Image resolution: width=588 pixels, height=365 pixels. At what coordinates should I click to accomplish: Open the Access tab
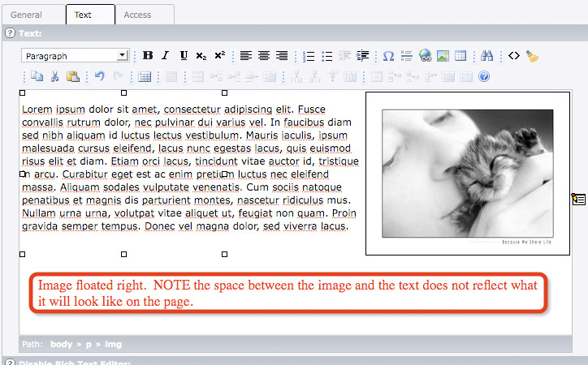pos(137,15)
